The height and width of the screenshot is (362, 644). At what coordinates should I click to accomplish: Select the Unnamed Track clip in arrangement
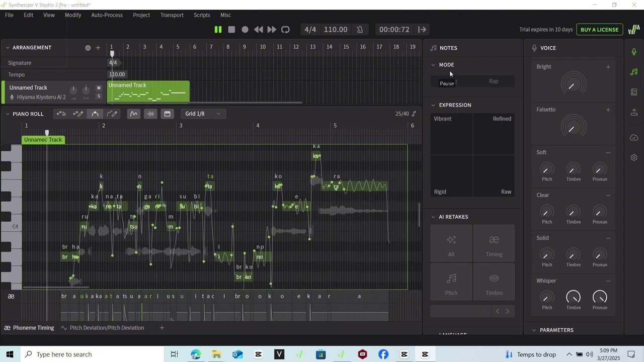[x=148, y=92]
